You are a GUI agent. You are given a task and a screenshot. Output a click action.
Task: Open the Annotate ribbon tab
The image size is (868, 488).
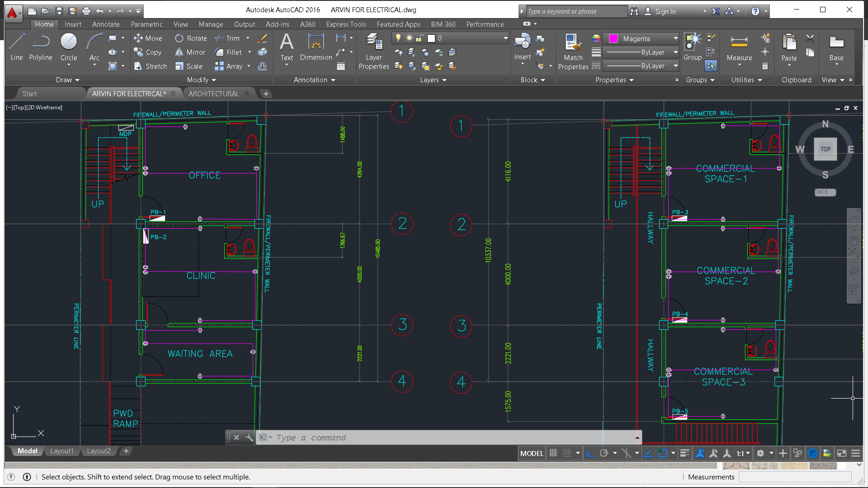point(106,24)
